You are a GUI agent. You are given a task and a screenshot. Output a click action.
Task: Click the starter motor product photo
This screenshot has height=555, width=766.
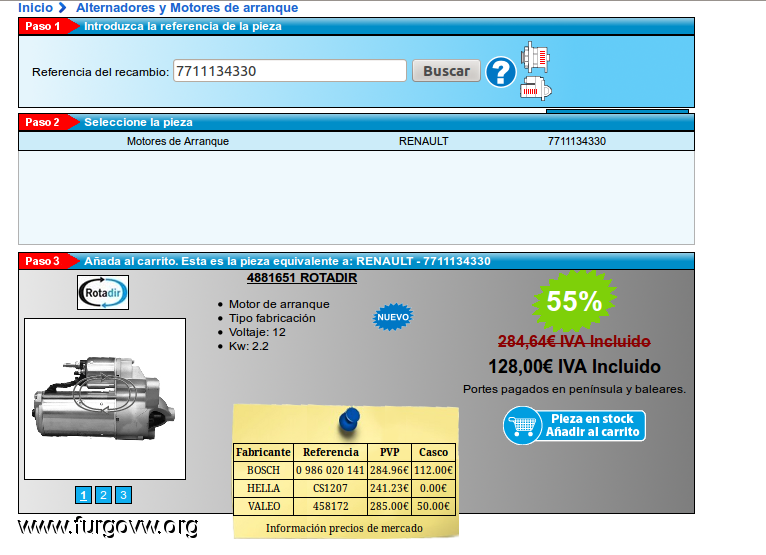[x=105, y=399]
